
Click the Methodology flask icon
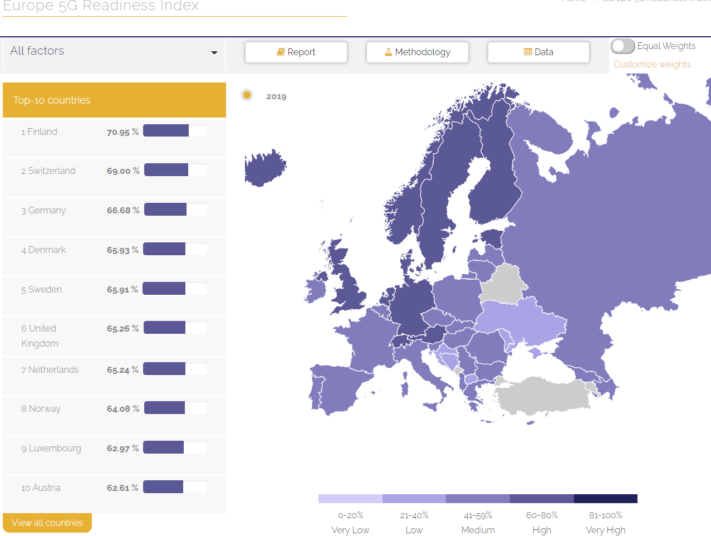389,52
